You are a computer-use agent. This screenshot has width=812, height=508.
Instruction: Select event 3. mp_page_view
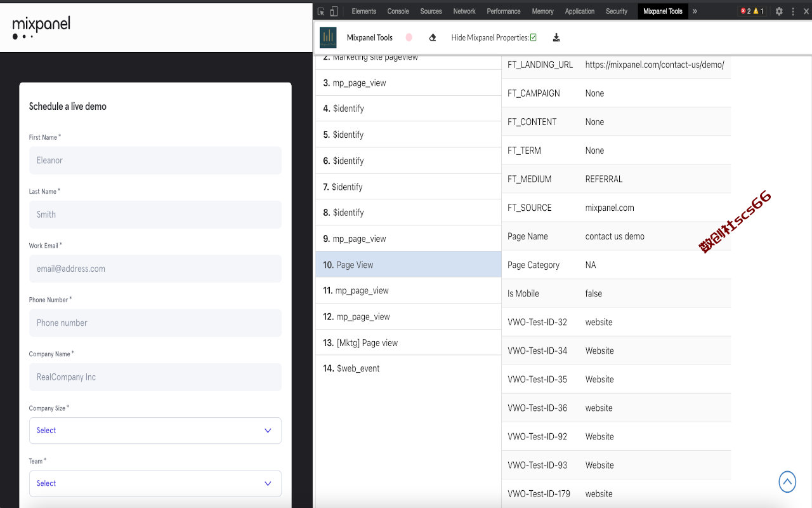(409, 83)
